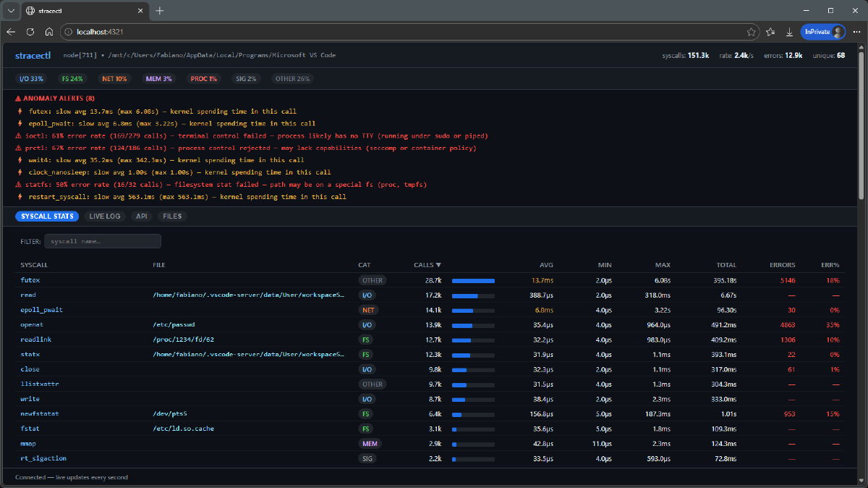Open the futex syscall row link
The image size is (868, 488).
30,280
